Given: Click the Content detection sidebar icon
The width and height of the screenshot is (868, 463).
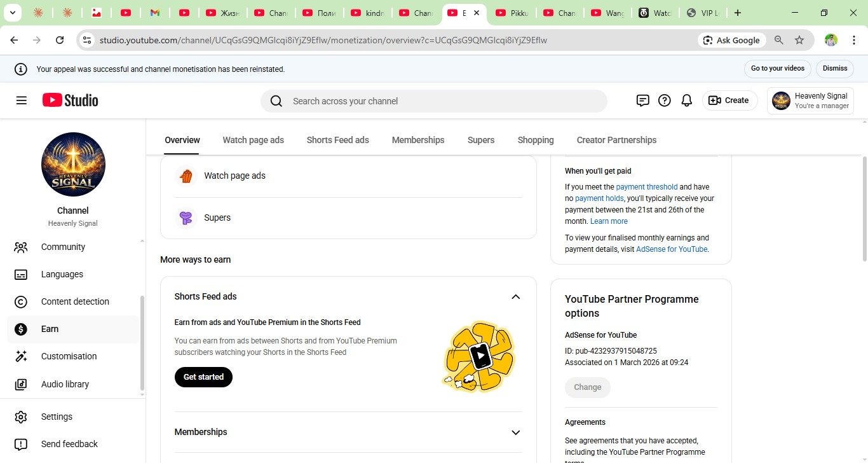Looking at the screenshot, I should pos(21,302).
